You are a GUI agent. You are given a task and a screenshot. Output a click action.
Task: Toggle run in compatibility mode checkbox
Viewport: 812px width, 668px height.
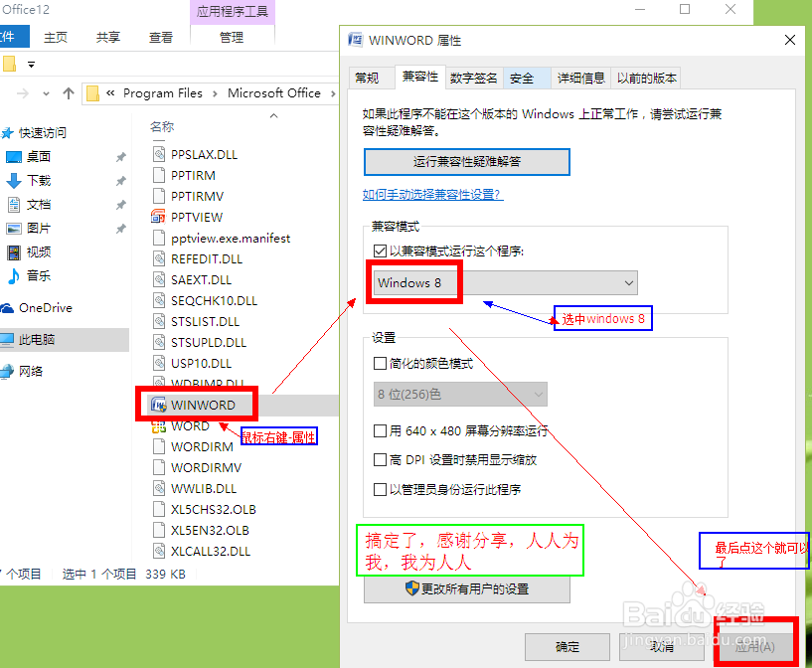pos(380,251)
